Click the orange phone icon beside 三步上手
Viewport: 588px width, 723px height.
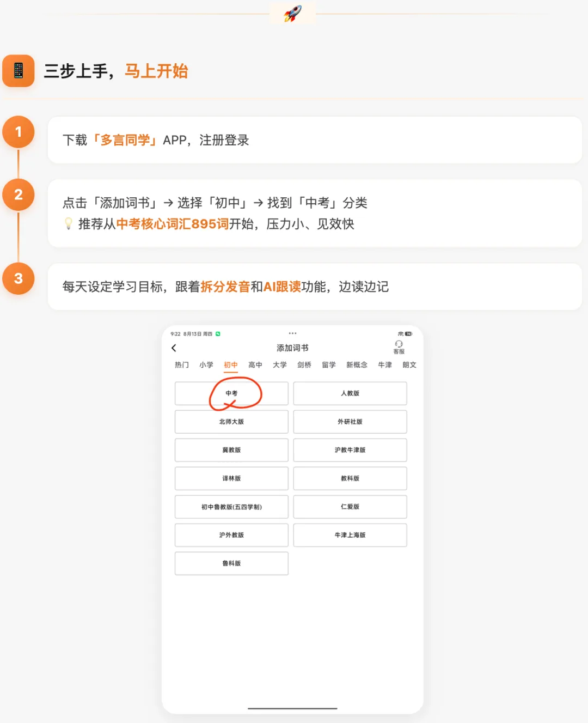click(19, 71)
